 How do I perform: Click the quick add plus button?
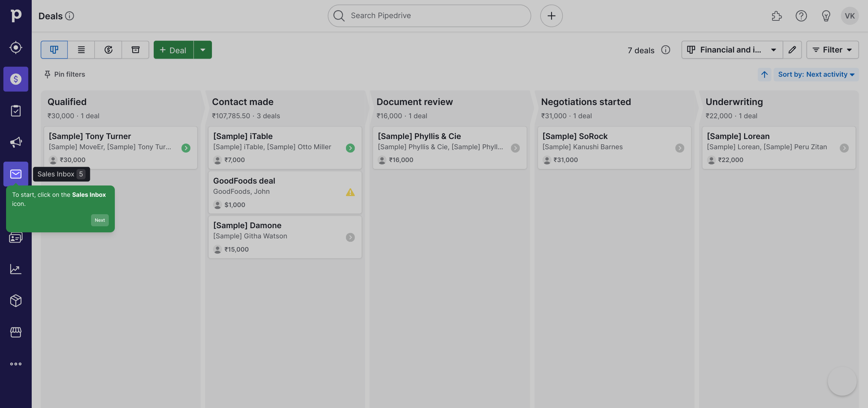pos(551,16)
